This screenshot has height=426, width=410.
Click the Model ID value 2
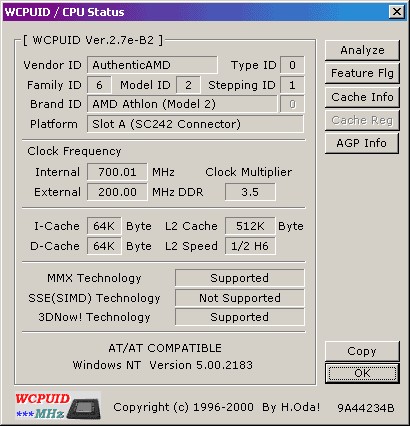click(188, 85)
